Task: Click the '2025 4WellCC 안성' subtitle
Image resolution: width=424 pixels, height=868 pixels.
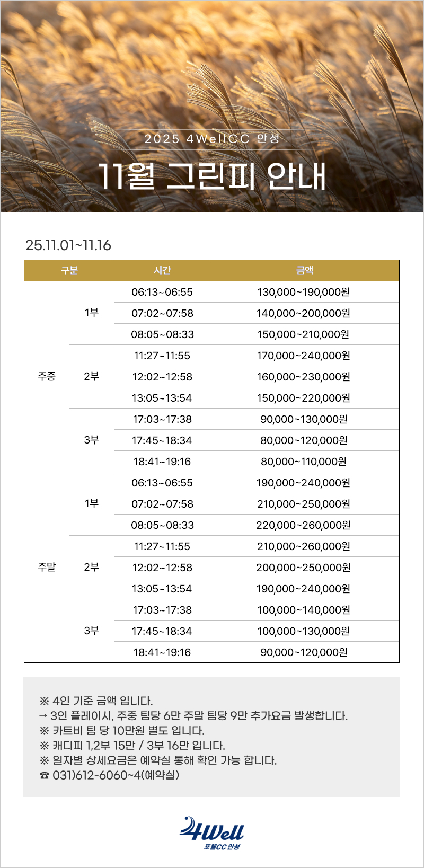Action: (x=212, y=139)
